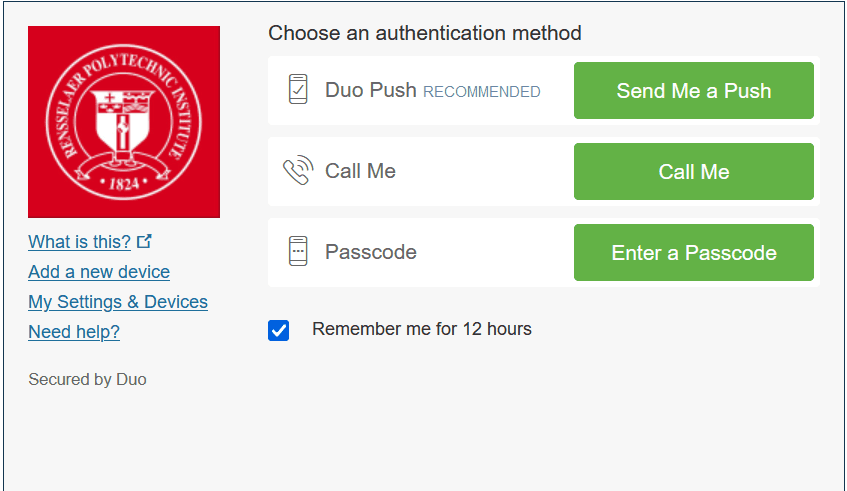The image size is (847, 491).
Task: Click the 'Secured by Duo' text
Action: click(x=87, y=380)
